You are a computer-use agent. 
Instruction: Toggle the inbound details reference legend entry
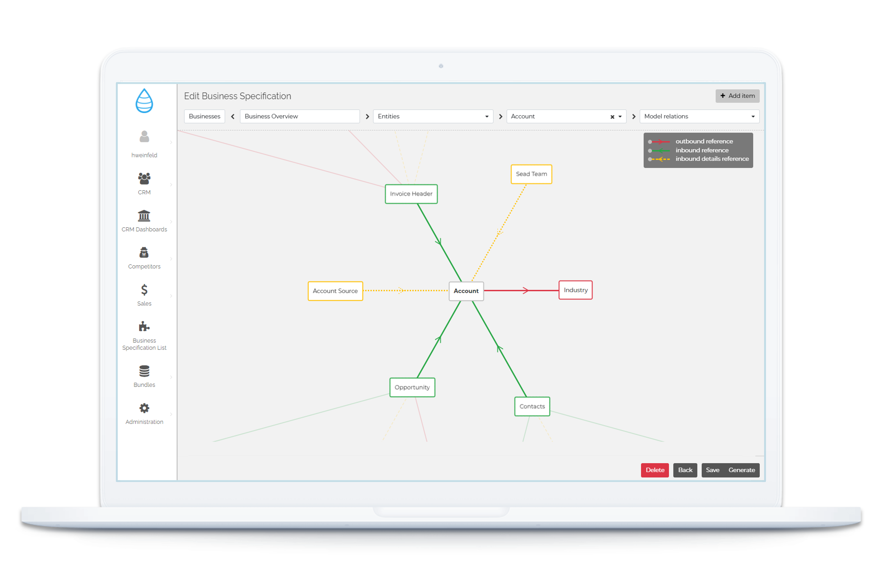coord(712,159)
